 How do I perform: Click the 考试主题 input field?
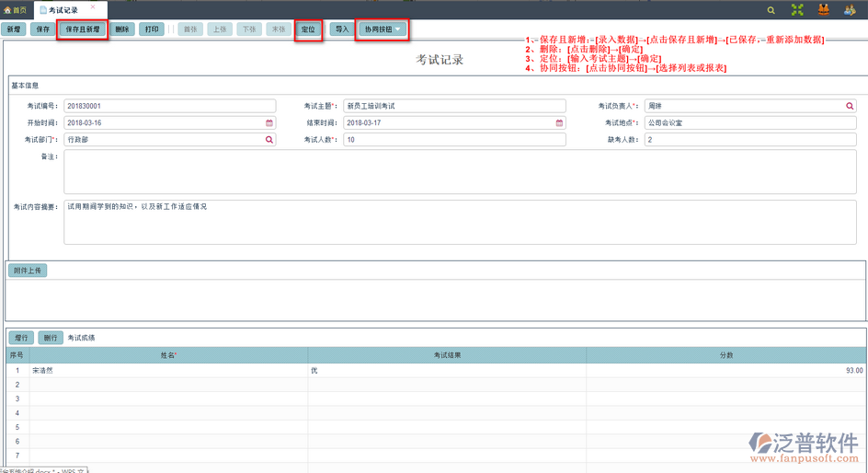[x=454, y=106]
